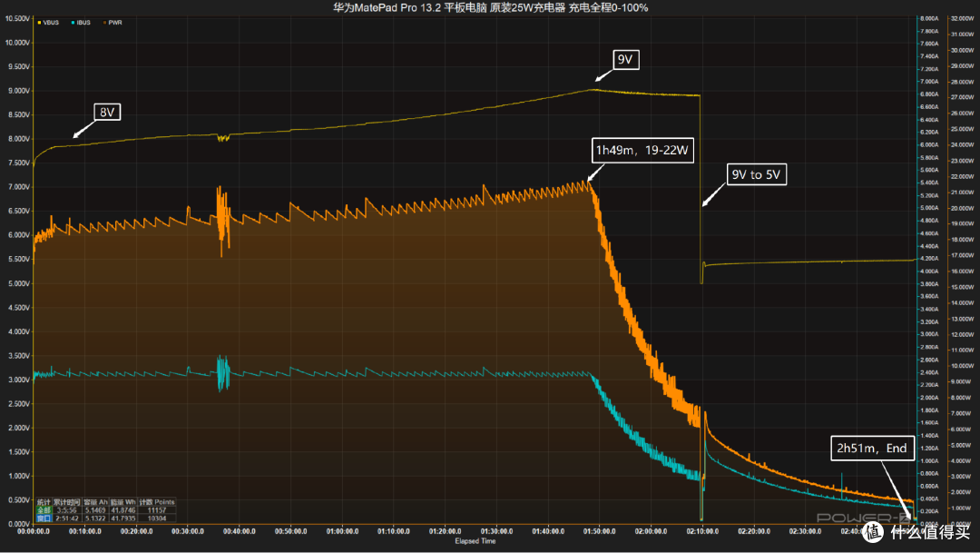980x553 pixels.
Task: Click the 8.000A current axis label
Action: click(x=929, y=19)
